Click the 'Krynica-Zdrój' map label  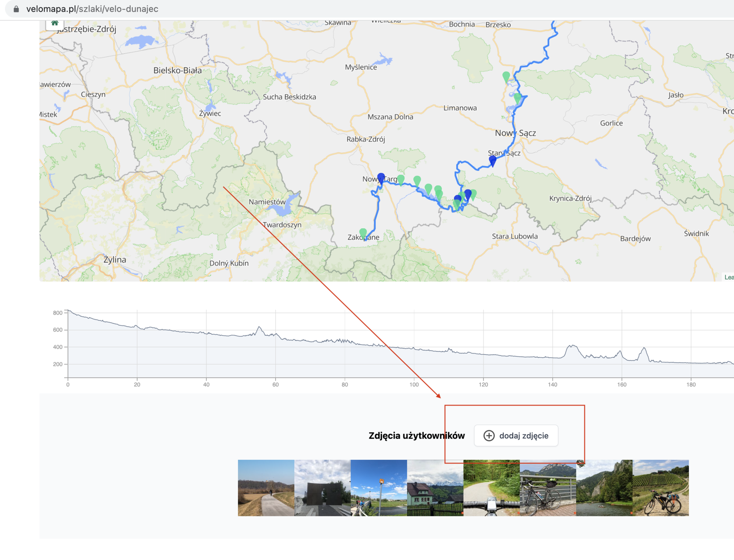[570, 198]
